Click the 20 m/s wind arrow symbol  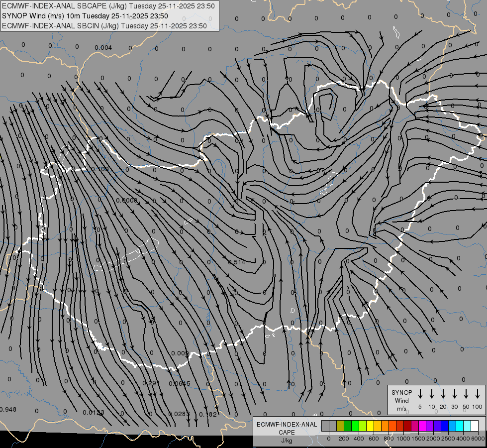(x=443, y=394)
